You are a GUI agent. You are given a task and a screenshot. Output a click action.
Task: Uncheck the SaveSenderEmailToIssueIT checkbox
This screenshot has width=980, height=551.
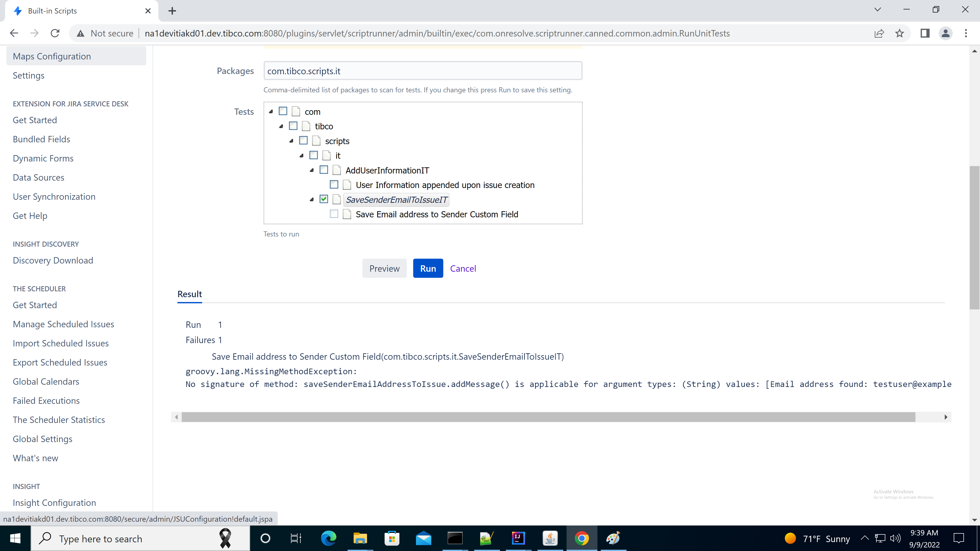pos(324,199)
